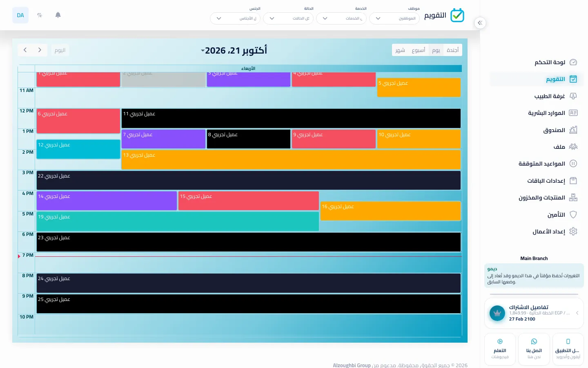Open the التعلم videos button
This screenshot has width=588, height=368.
500,349
